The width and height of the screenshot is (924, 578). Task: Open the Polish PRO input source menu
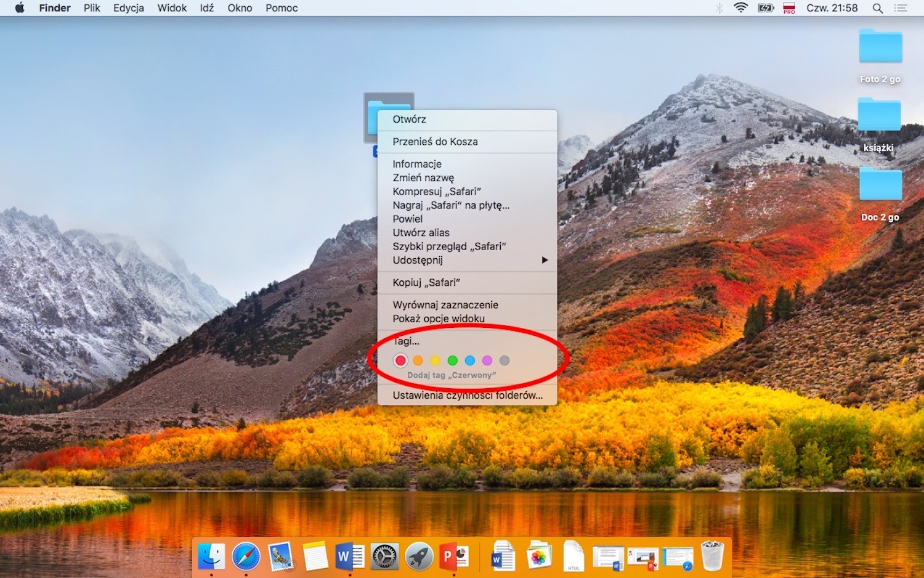pyautogui.click(x=789, y=8)
